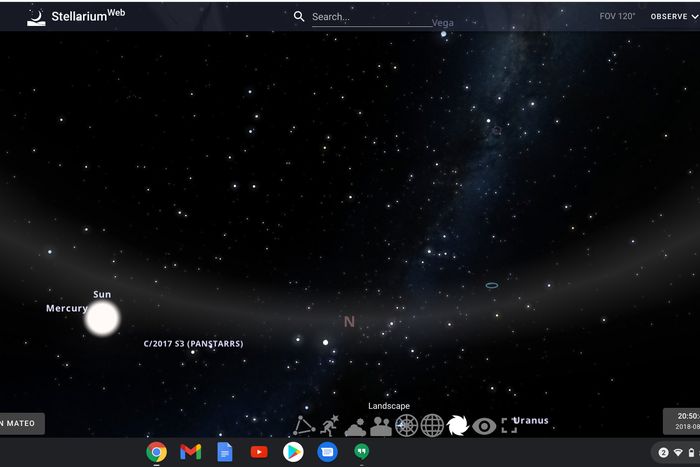This screenshot has height=467, width=700.
Task: Open Hangouts from the shelf
Action: click(362, 452)
